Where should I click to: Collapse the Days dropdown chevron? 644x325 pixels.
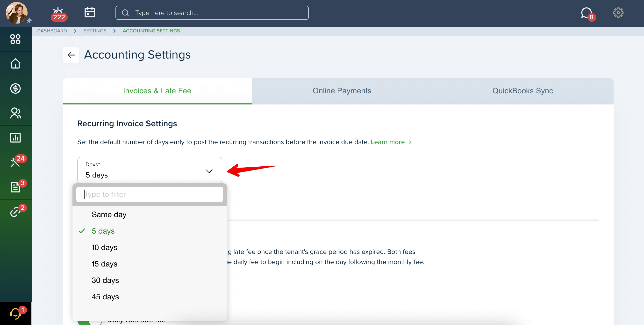pos(209,171)
